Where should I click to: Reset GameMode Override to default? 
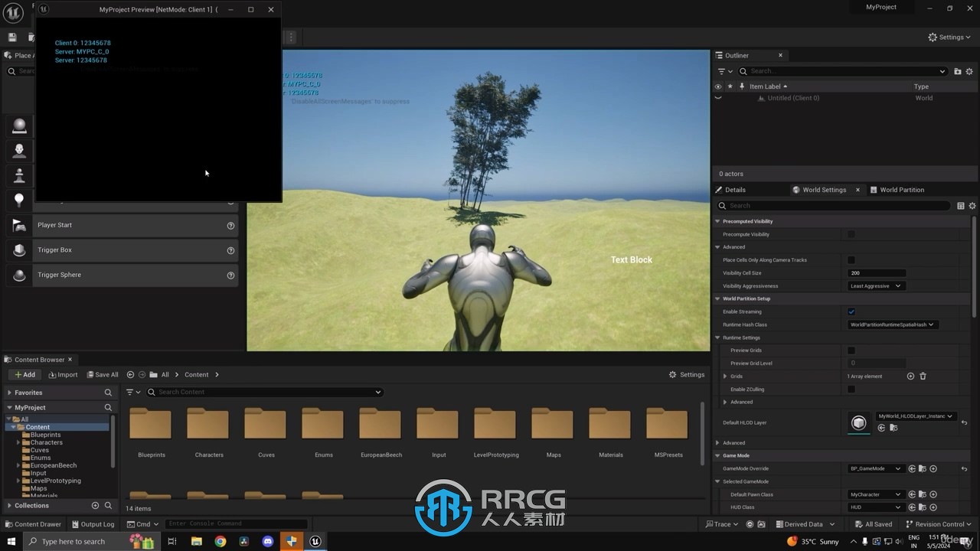(x=964, y=468)
